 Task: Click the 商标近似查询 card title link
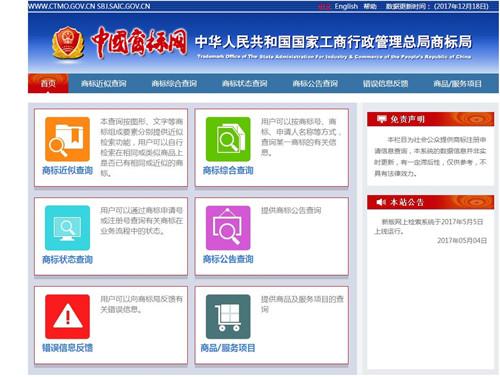(x=67, y=170)
